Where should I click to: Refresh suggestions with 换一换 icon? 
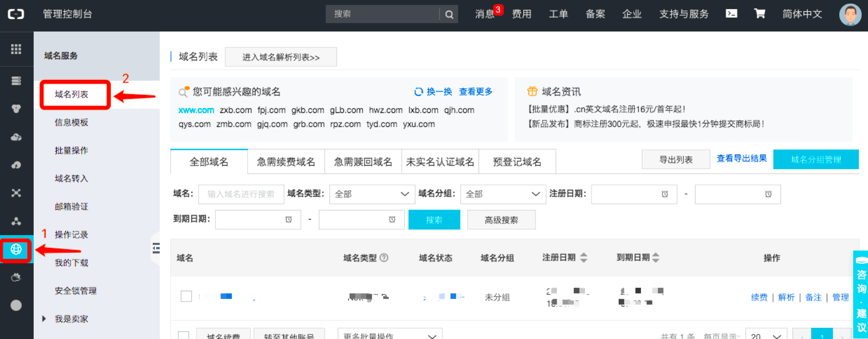pyautogui.click(x=418, y=91)
